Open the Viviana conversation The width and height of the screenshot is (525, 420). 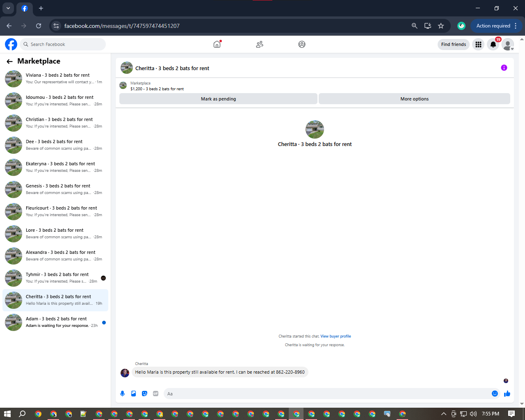(x=55, y=79)
